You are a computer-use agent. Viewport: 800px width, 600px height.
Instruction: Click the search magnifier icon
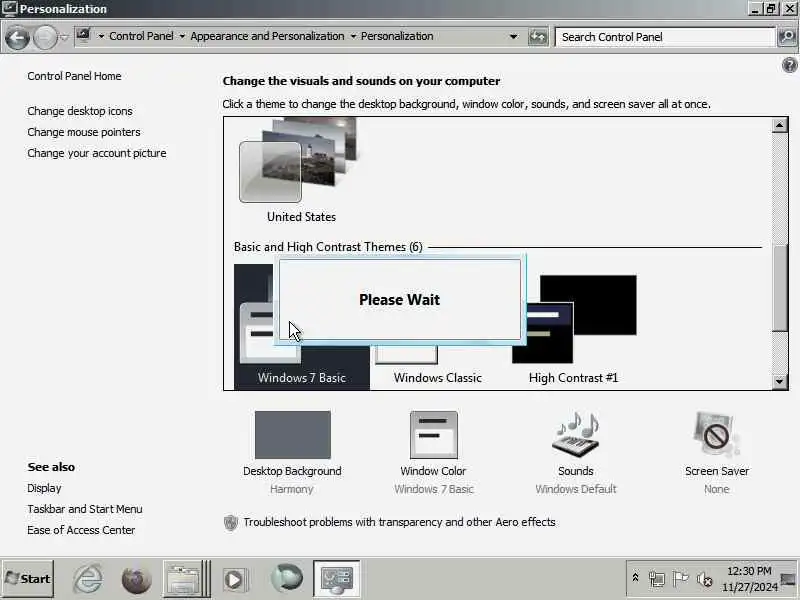pyautogui.click(x=787, y=37)
